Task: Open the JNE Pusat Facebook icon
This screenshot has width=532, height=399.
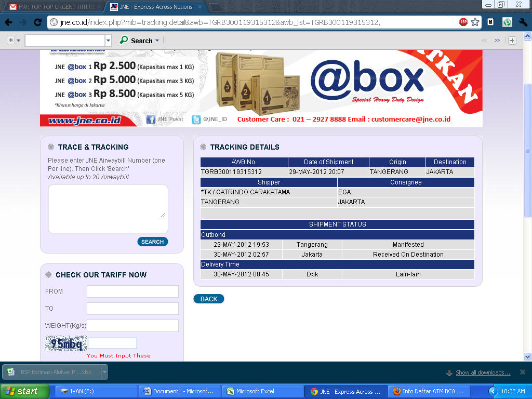Action: point(151,119)
